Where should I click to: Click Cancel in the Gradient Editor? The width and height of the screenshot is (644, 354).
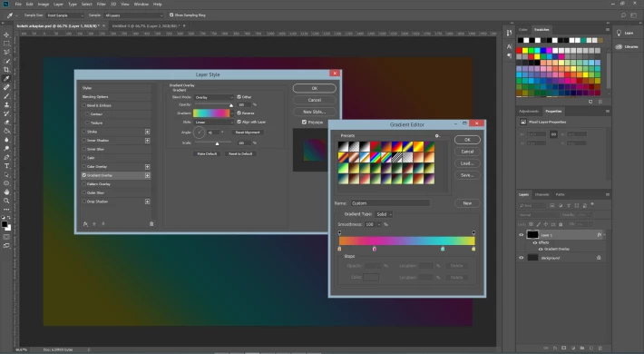click(x=467, y=152)
